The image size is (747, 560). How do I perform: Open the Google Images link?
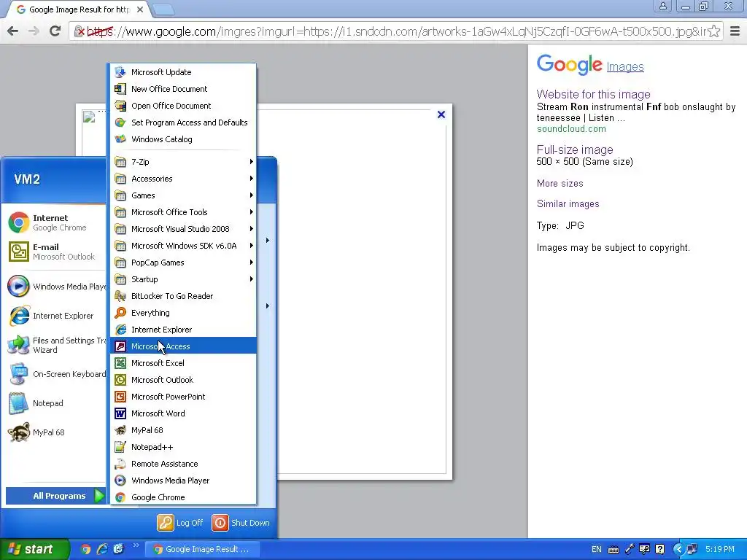pyautogui.click(x=625, y=66)
